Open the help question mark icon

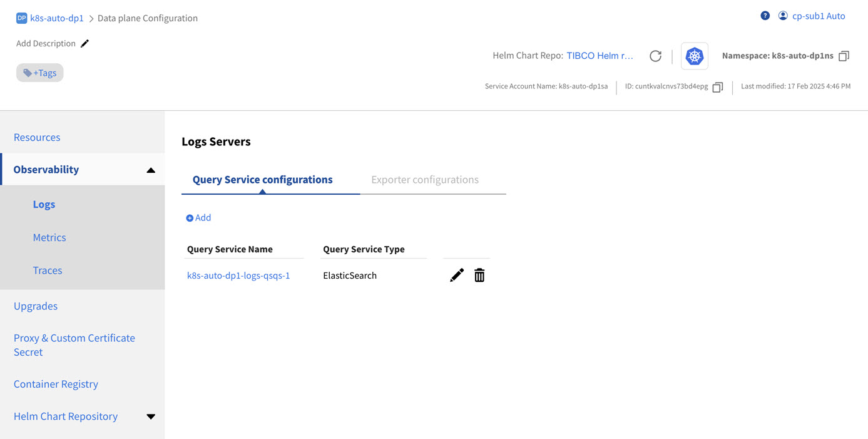coord(765,16)
